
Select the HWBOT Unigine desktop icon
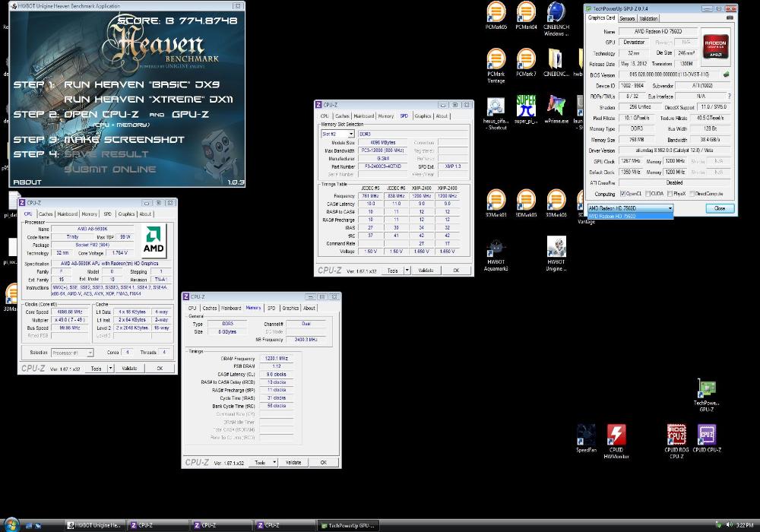pyautogui.click(x=556, y=254)
